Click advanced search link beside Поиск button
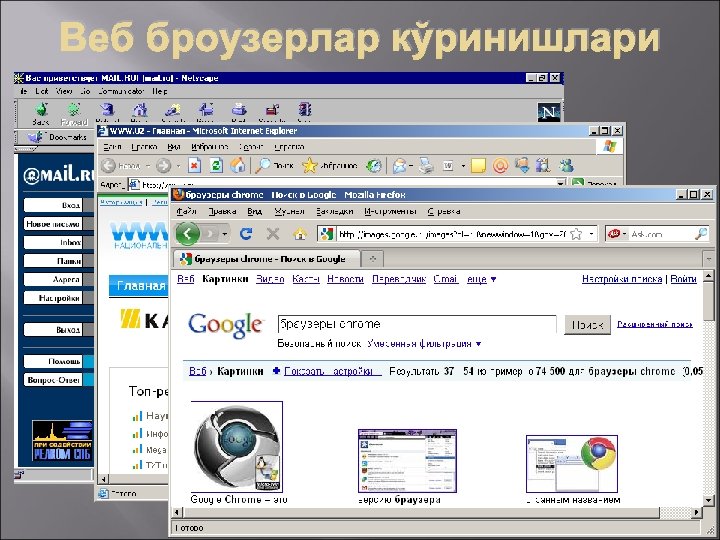 pos(654,324)
